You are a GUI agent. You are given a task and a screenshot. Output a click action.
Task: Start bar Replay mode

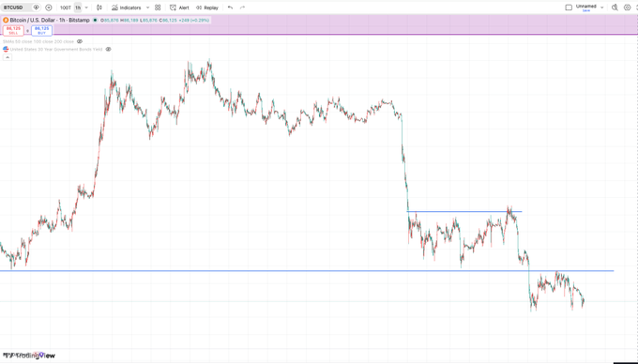(207, 8)
